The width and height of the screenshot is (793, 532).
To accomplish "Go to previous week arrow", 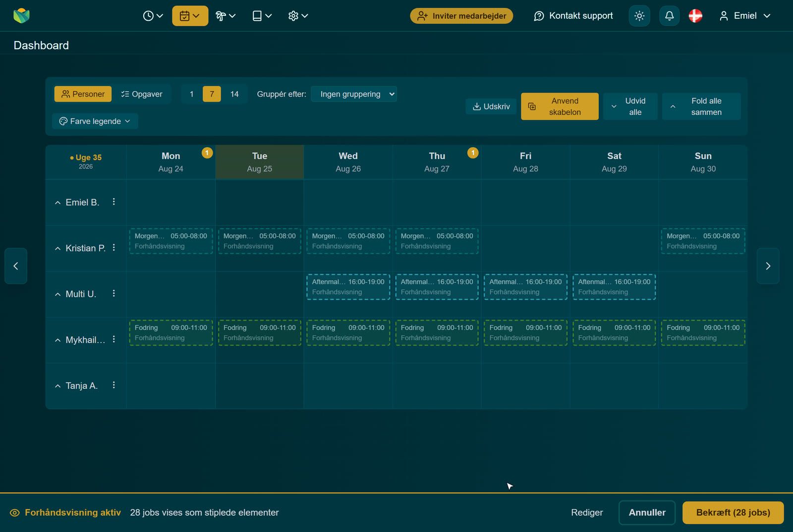I will click(16, 266).
